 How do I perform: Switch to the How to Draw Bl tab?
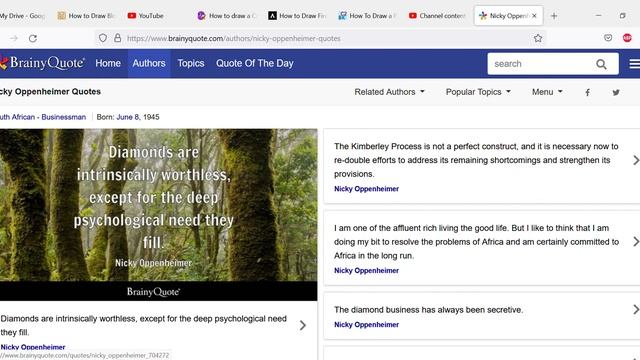pyautogui.click(x=87, y=16)
